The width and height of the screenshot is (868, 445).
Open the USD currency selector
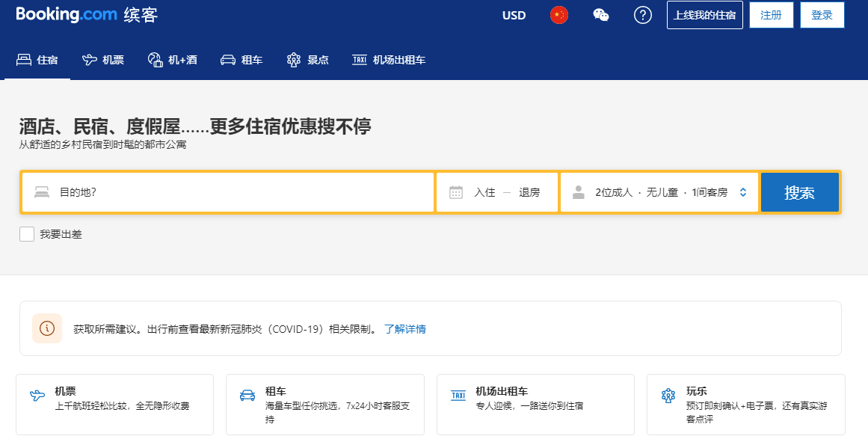pyautogui.click(x=514, y=16)
